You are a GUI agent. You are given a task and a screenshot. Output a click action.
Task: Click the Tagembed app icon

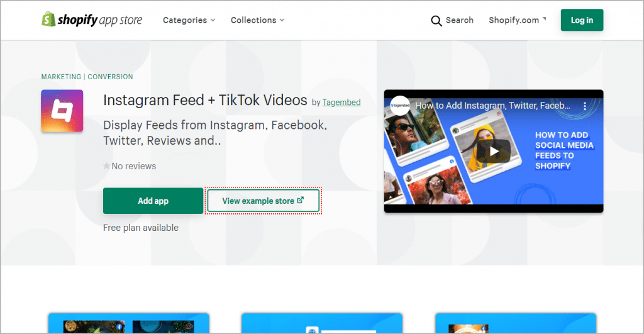(x=62, y=111)
